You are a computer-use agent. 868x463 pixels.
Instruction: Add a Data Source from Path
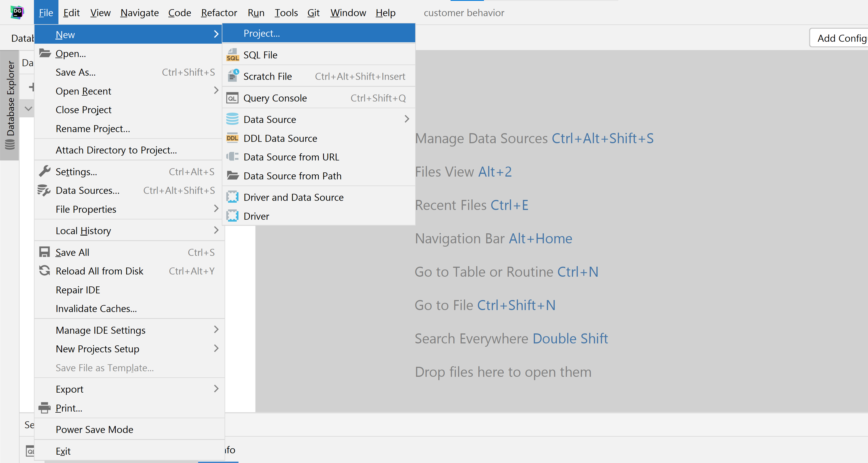pyautogui.click(x=292, y=175)
